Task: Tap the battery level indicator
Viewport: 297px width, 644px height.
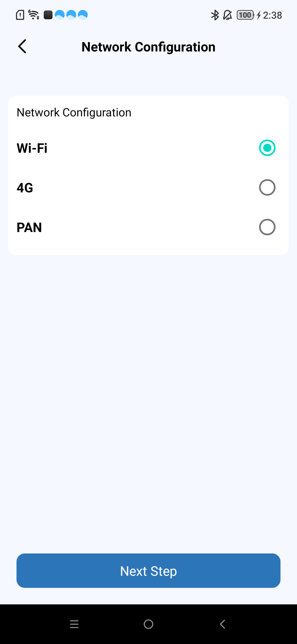Action: (245, 15)
